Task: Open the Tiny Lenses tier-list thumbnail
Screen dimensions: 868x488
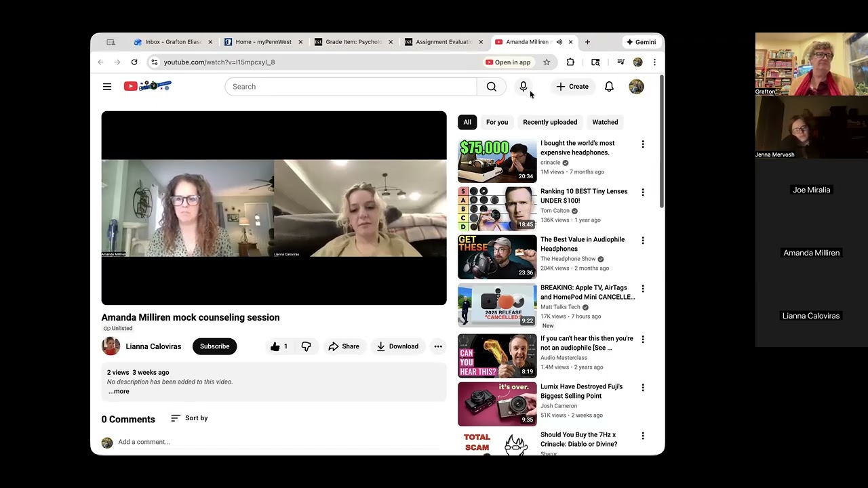Action: pos(497,209)
